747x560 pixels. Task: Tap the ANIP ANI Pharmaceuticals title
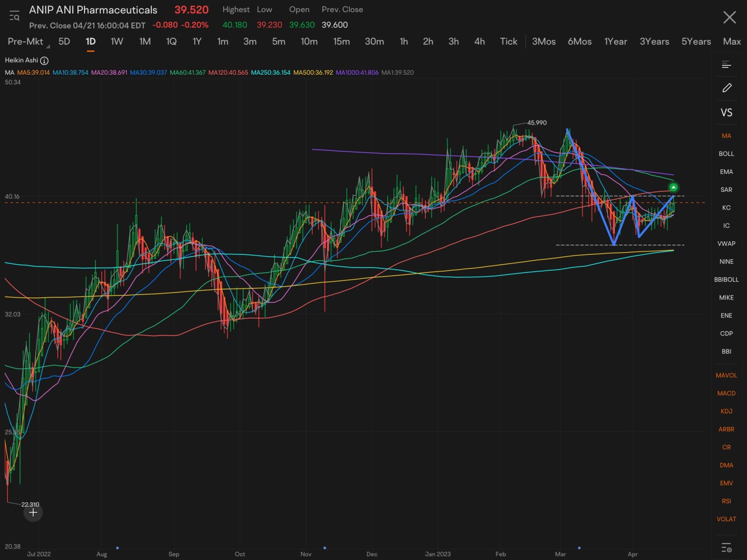point(93,10)
